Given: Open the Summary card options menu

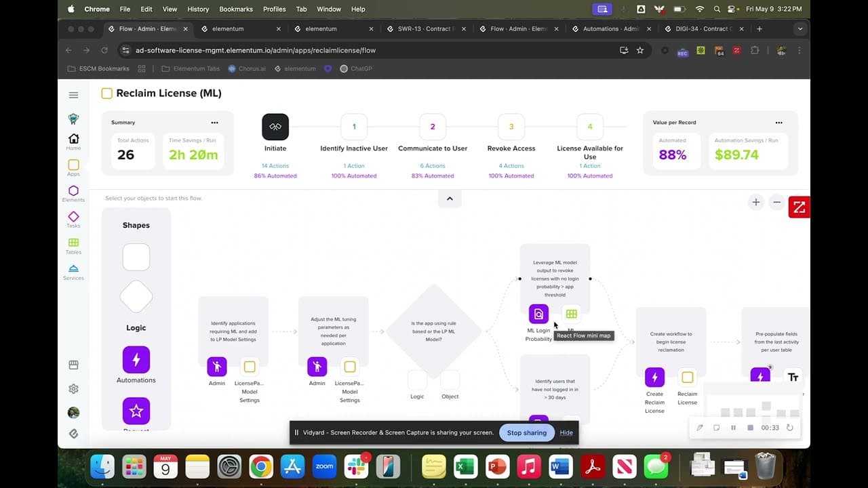Looking at the screenshot, I should (215, 122).
